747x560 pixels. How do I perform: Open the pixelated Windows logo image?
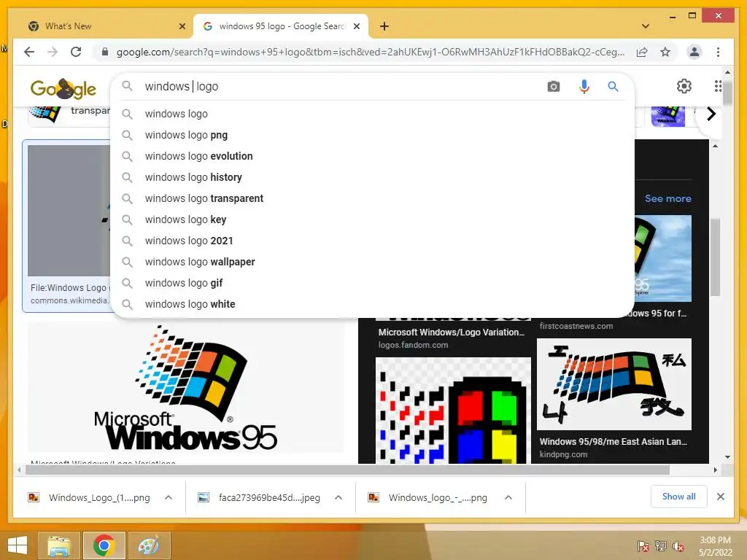pyautogui.click(x=453, y=410)
